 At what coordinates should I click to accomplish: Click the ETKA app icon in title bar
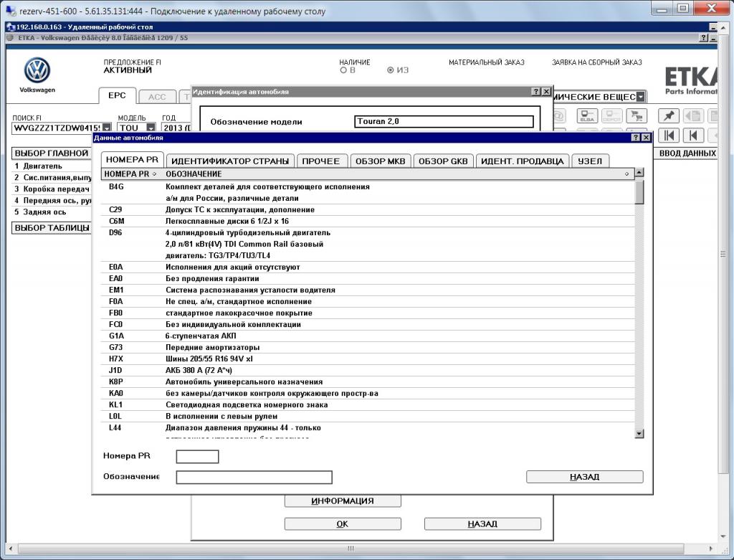(x=10, y=37)
